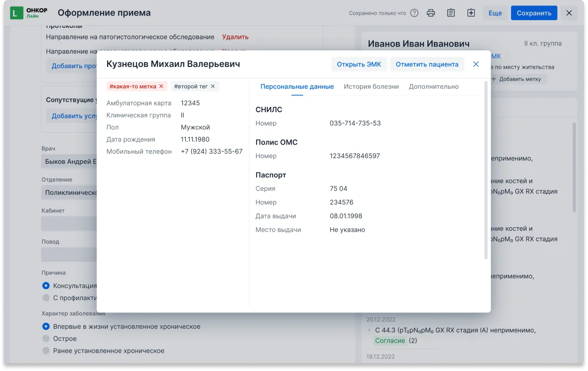The height and width of the screenshot is (371, 588).
Task: Click SNILS number 035-714-735-53
Action: tap(355, 123)
